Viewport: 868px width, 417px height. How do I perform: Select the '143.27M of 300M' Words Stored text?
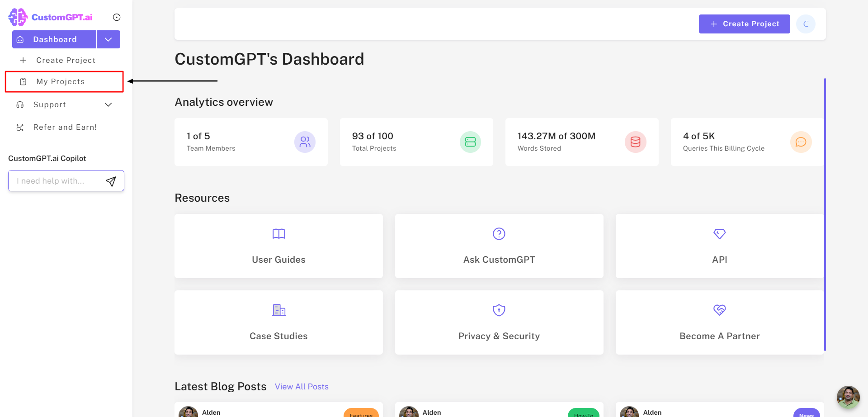(x=557, y=136)
